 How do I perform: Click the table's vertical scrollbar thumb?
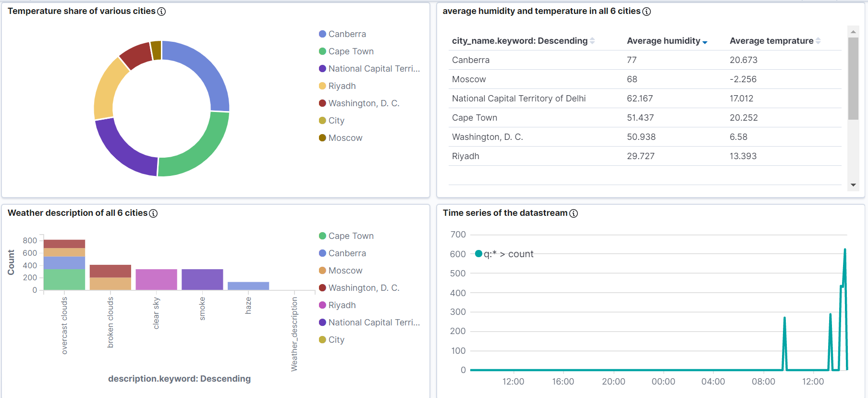(853, 78)
